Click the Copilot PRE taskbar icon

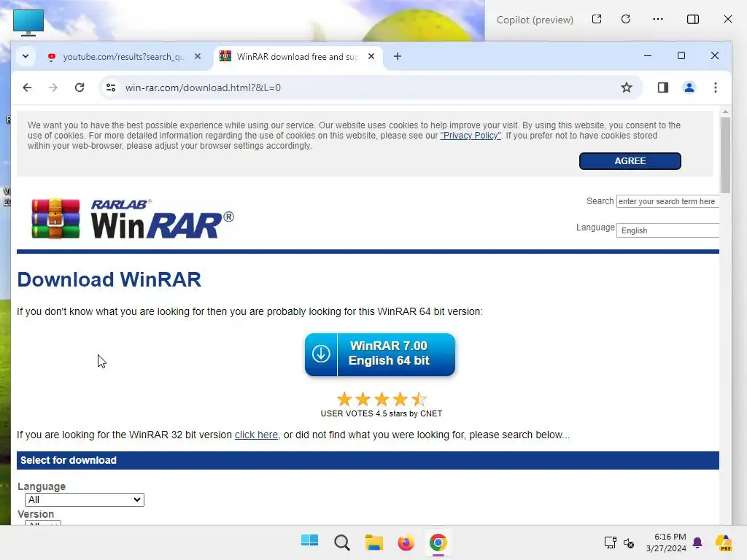click(x=724, y=542)
